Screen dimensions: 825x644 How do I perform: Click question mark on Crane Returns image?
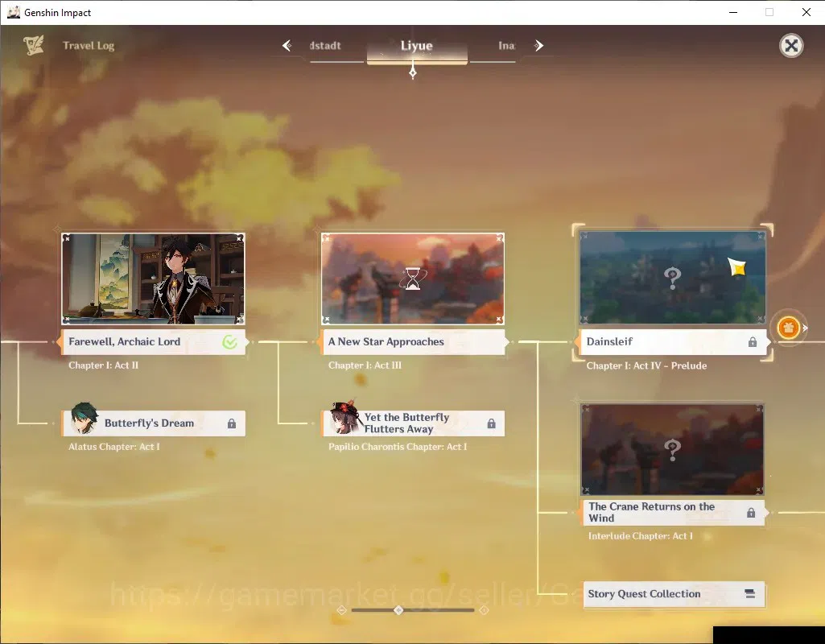click(672, 450)
